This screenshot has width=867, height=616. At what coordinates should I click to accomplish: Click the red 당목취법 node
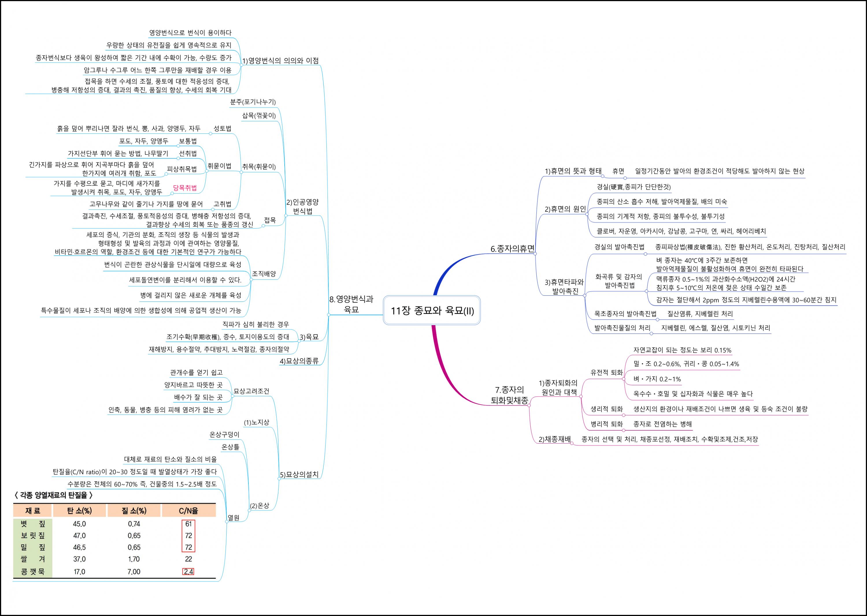coord(185,188)
